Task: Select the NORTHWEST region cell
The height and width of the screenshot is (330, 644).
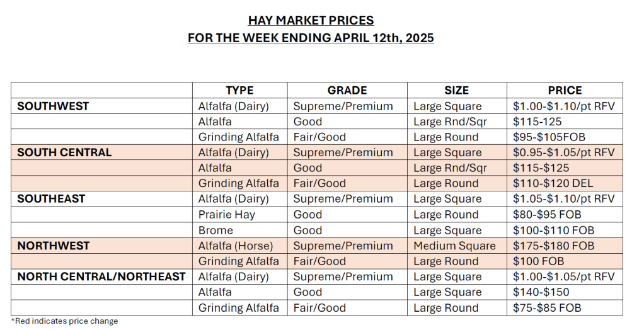Action: tap(54, 246)
